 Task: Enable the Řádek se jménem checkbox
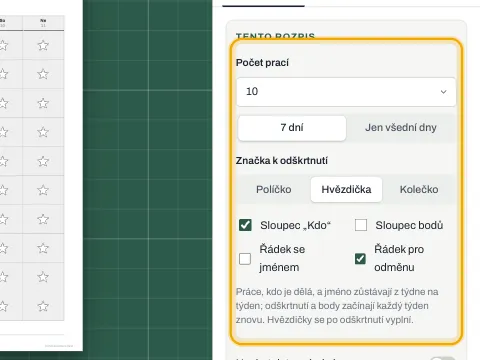coord(245,259)
